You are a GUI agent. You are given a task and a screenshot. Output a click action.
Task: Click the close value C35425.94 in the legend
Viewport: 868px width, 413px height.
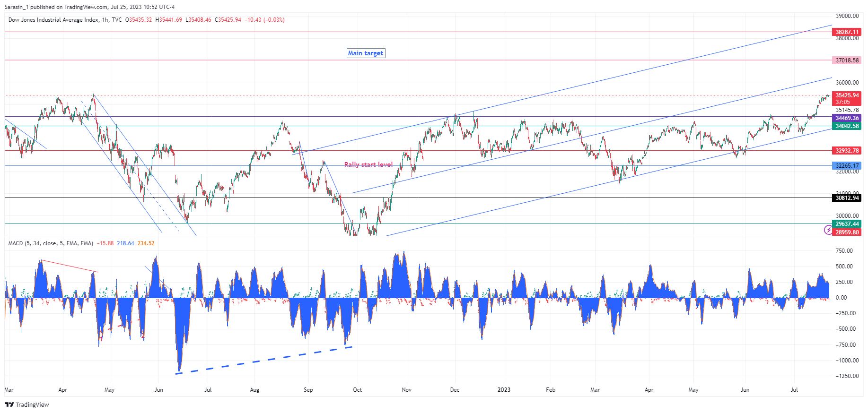(x=228, y=20)
